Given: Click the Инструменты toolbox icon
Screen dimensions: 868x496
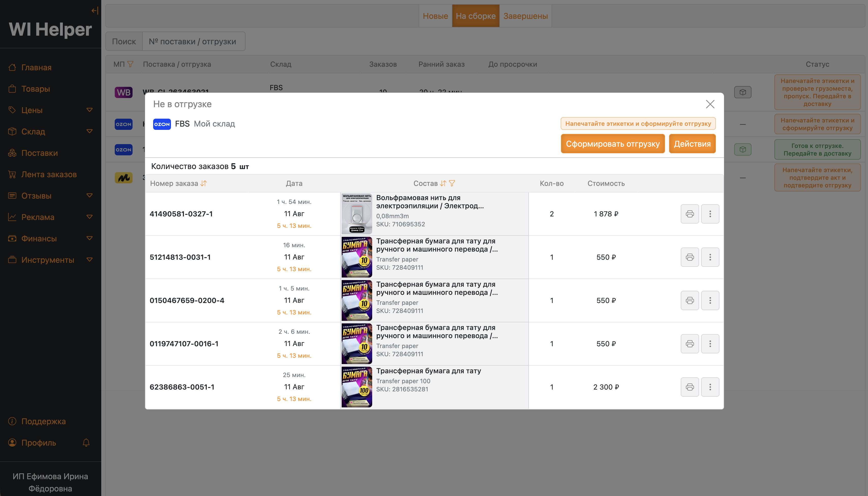Looking at the screenshot, I should [12, 260].
